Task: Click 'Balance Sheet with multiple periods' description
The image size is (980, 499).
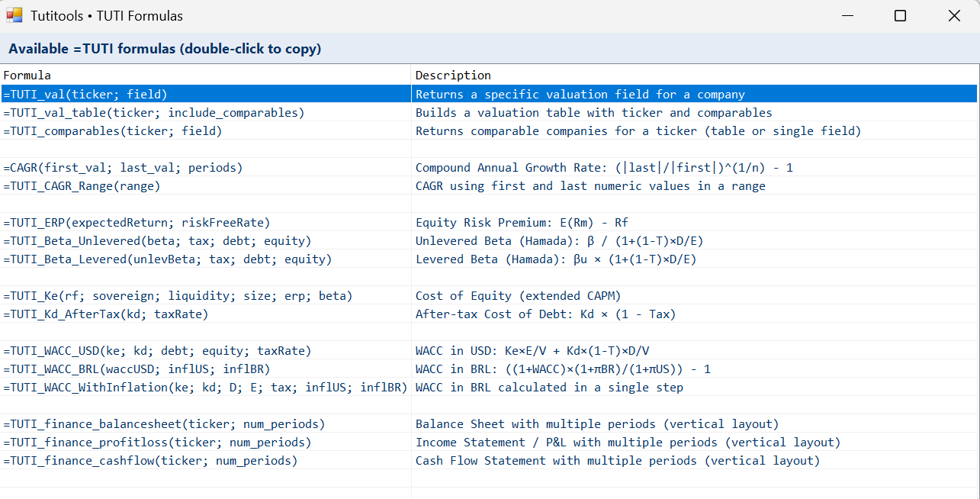Action: [597, 424]
